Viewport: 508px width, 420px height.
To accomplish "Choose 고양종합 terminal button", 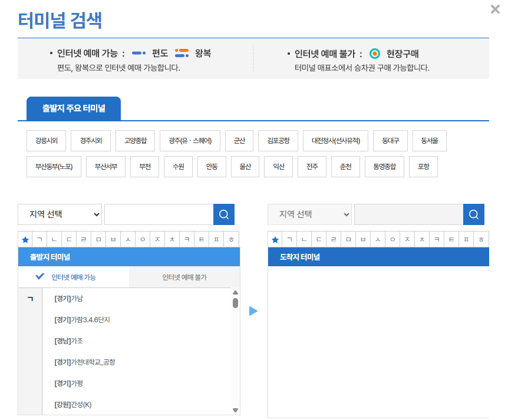I will [x=136, y=141].
